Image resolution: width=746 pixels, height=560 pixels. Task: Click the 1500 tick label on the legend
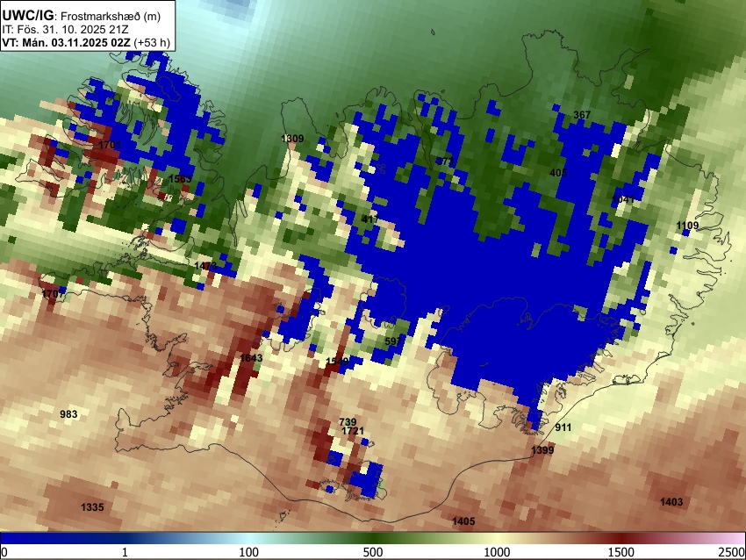coord(621,552)
